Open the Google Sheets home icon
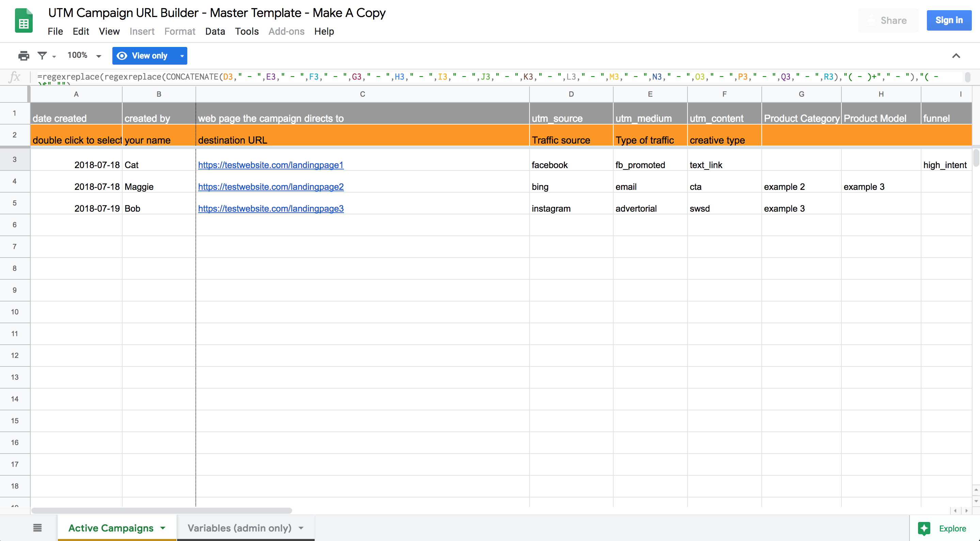Screen dimensions: 980x541 click(23, 21)
